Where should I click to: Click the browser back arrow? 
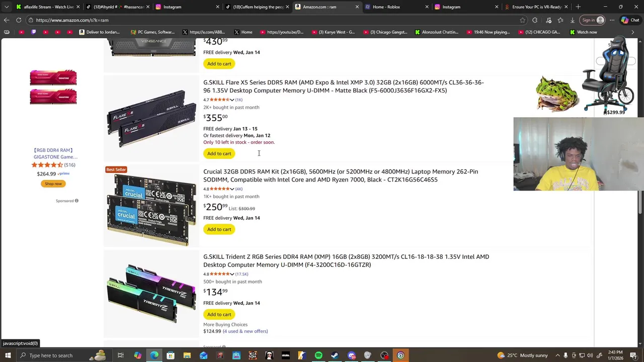coord(7,20)
